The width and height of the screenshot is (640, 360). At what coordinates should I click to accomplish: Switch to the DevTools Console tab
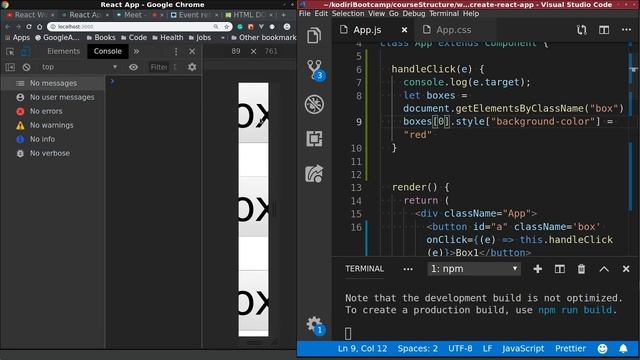pos(108,51)
